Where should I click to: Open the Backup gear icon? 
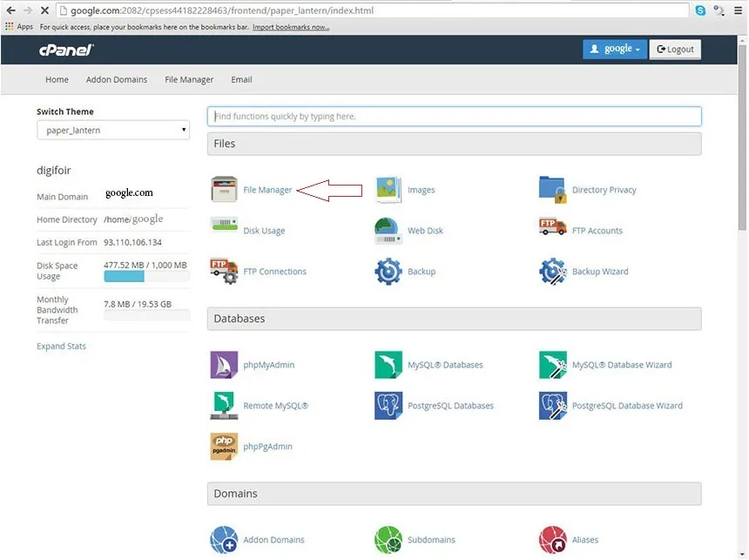[388, 271]
